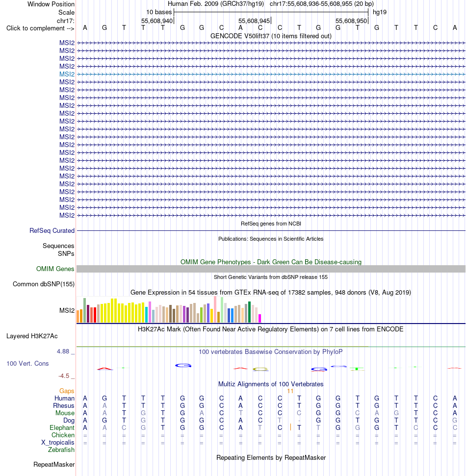The height and width of the screenshot is (476, 466).
Task: Open 'Multiz Alignments of 100 Vertebrates' track title
Action: 271,384
